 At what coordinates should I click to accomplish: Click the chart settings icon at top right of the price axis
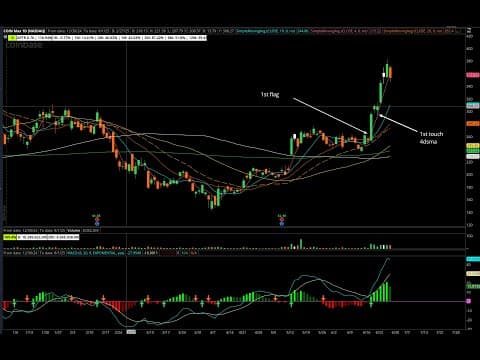coord(470,30)
